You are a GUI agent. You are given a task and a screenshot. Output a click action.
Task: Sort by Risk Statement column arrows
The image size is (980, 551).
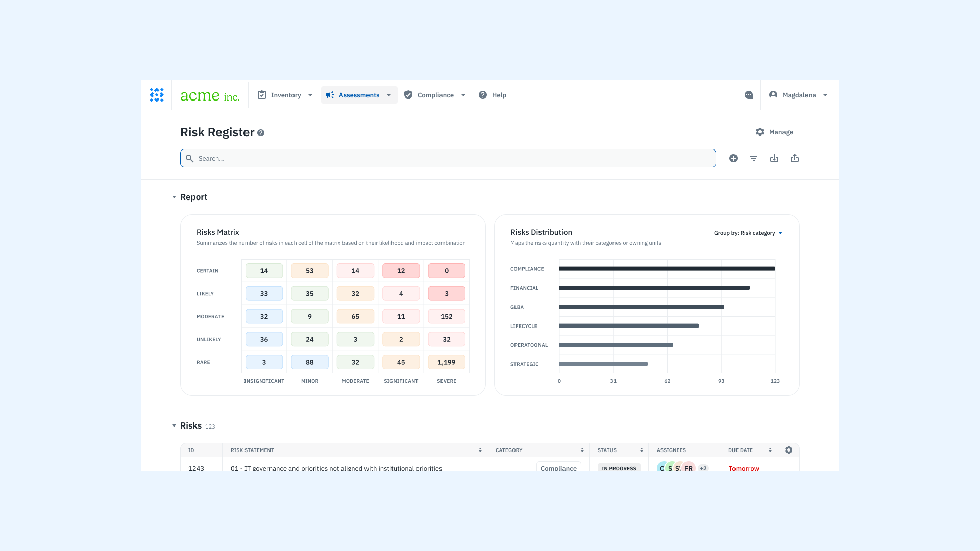tap(480, 450)
